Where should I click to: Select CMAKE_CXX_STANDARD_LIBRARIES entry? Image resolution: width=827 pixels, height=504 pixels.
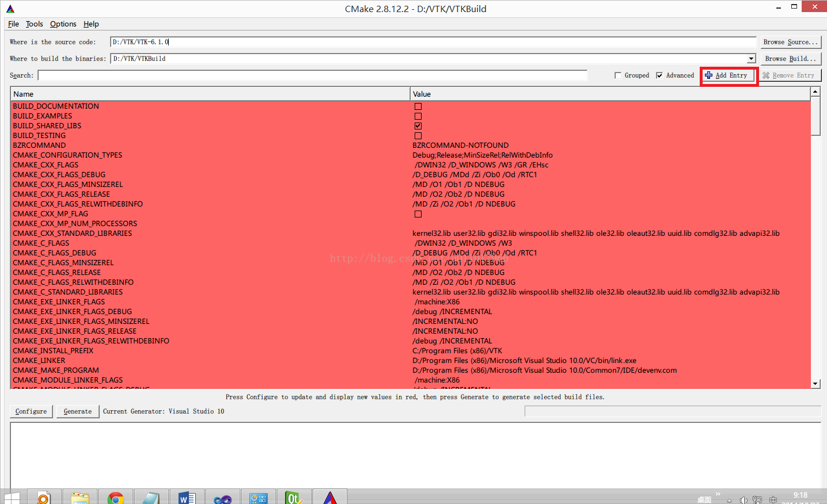click(73, 234)
